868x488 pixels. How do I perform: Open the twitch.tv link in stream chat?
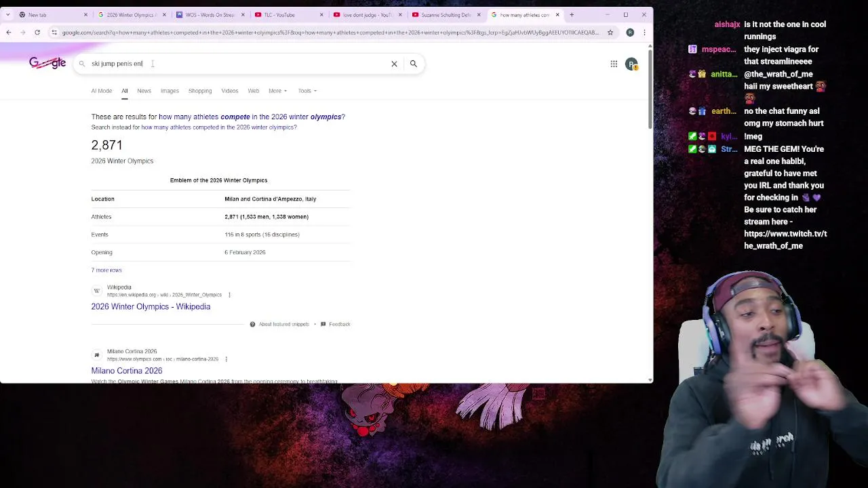(x=785, y=240)
